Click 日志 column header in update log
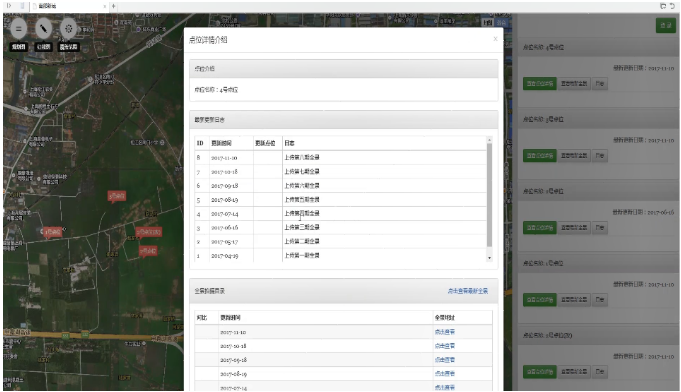The image size is (681, 392). [289, 143]
